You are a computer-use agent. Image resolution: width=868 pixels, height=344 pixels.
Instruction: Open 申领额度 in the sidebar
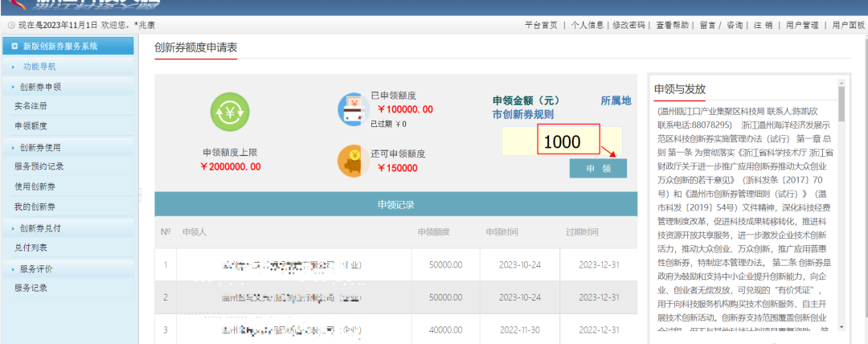pos(31,125)
